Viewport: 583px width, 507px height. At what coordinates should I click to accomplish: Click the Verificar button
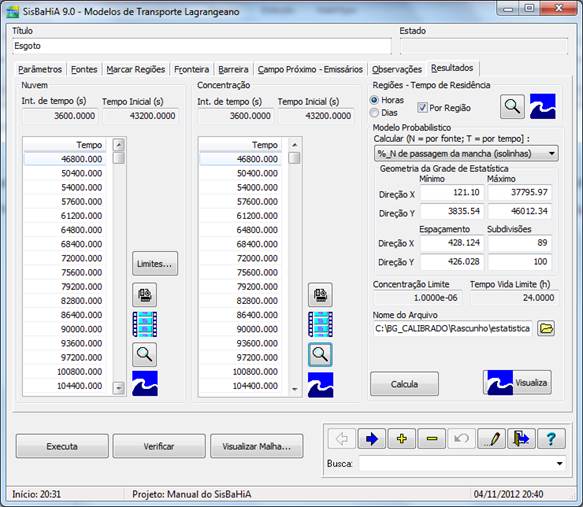pyautogui.click(x=159, y=446)
